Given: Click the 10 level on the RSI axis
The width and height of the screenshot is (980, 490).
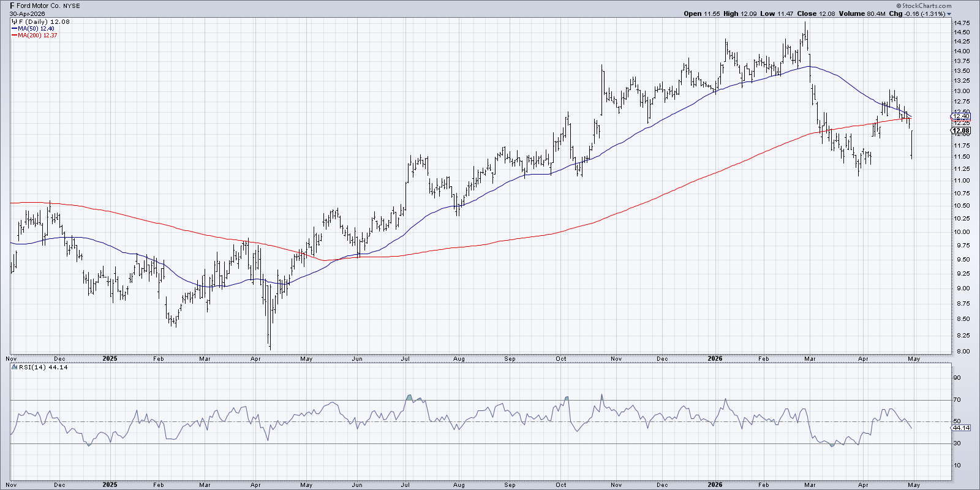Looking at the screenshot, I should [x=957, y=466].
